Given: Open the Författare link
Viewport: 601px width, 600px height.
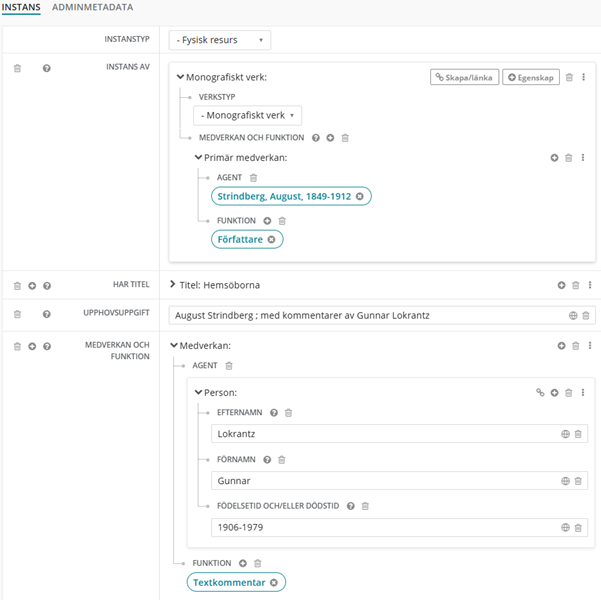Looking at the screenshot, I should coord(240,239).
